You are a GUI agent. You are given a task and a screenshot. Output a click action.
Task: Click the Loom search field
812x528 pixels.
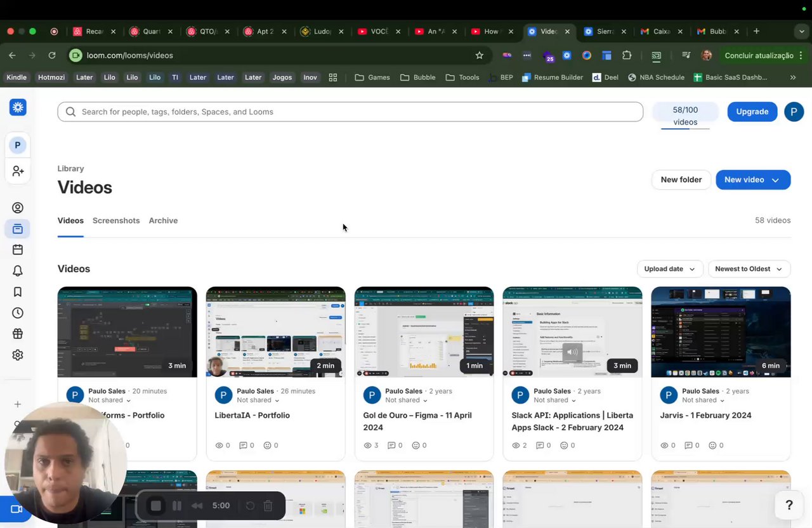pos(350,112)
